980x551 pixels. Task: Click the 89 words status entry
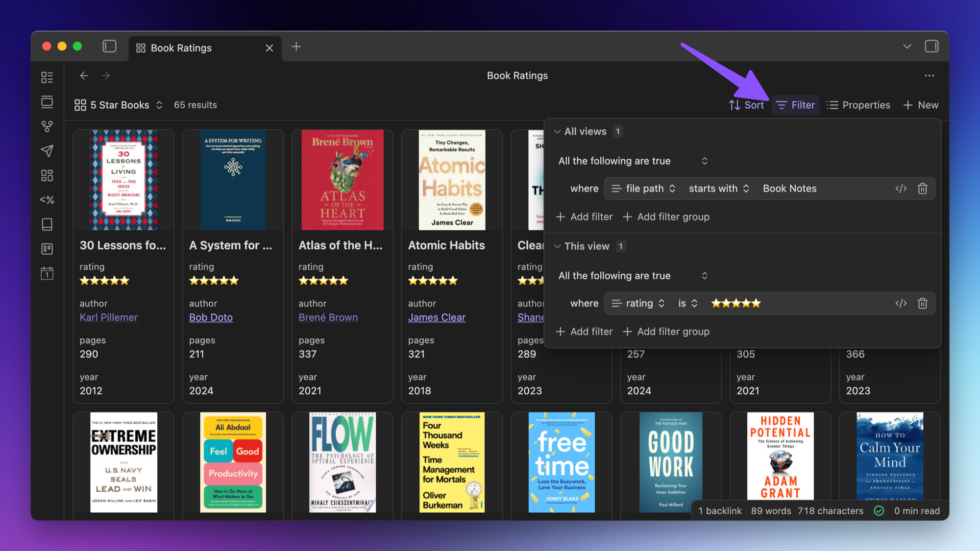click(771, 511)
